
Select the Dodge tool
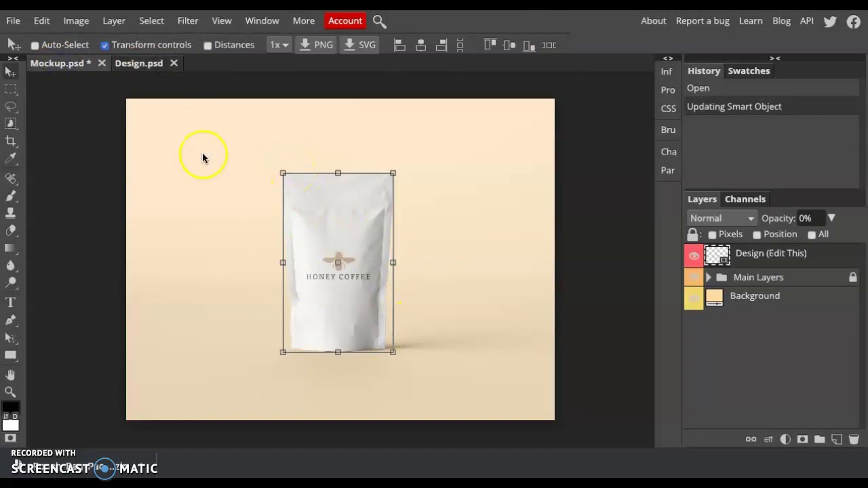coord(10,283)
